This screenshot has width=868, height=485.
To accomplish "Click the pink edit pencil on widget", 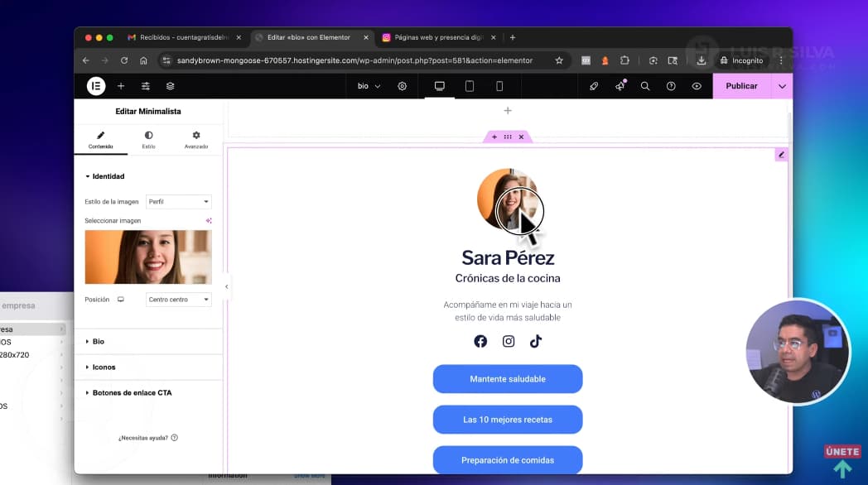I will pos(781,155).
